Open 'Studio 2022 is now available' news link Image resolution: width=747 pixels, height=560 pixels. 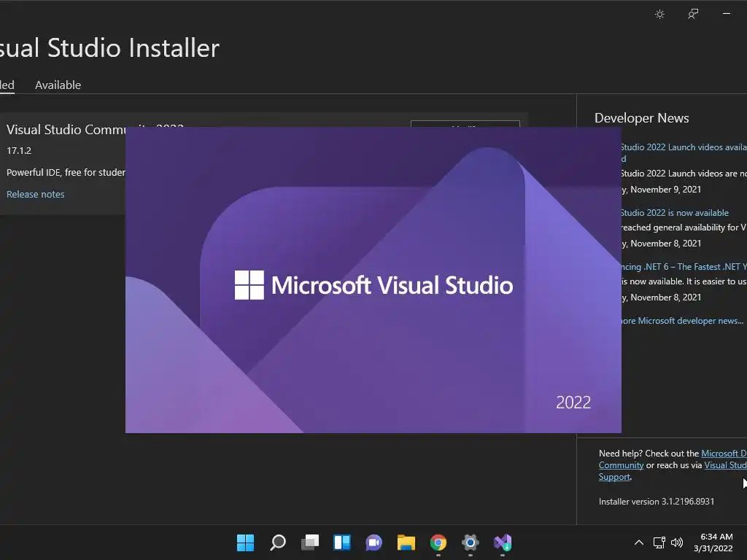tap(674, 213)
